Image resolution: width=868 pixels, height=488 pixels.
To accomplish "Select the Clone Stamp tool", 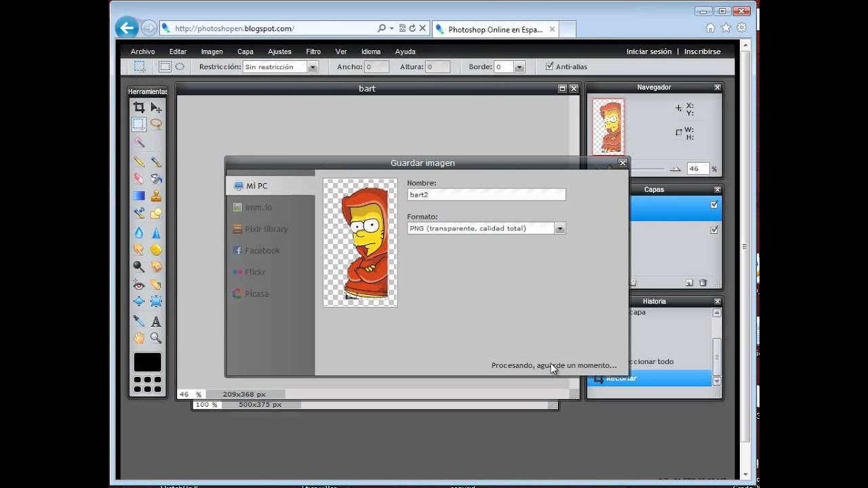I will coord(156,196).
